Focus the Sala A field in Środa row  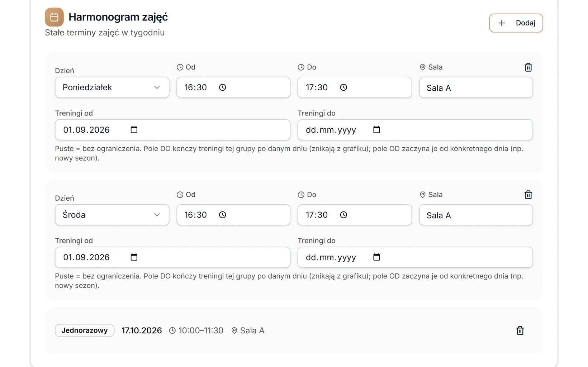[476, 215]
